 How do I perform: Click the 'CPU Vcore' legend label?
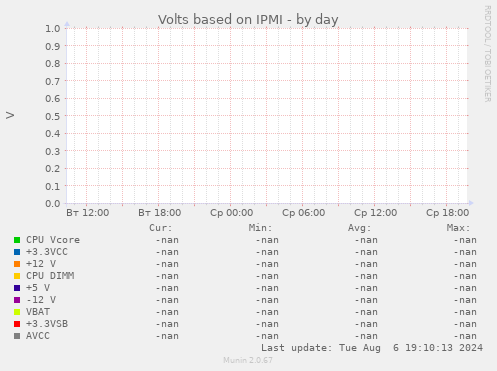point(53,240)
